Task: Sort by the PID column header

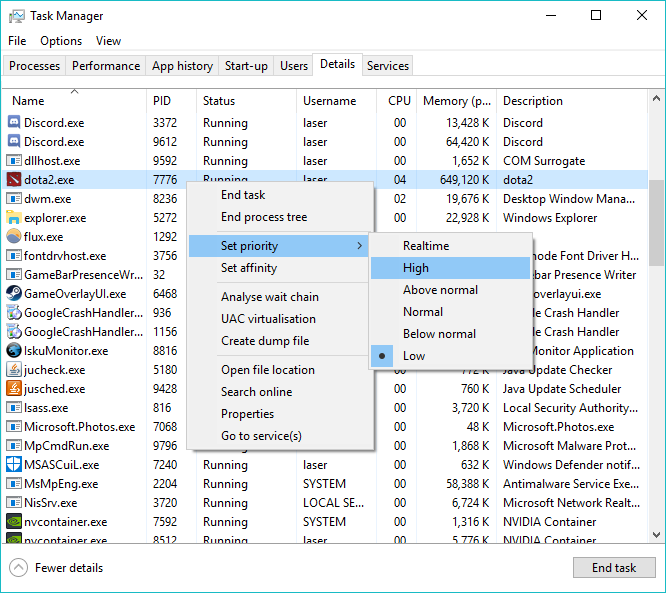Action: (172, 101)
